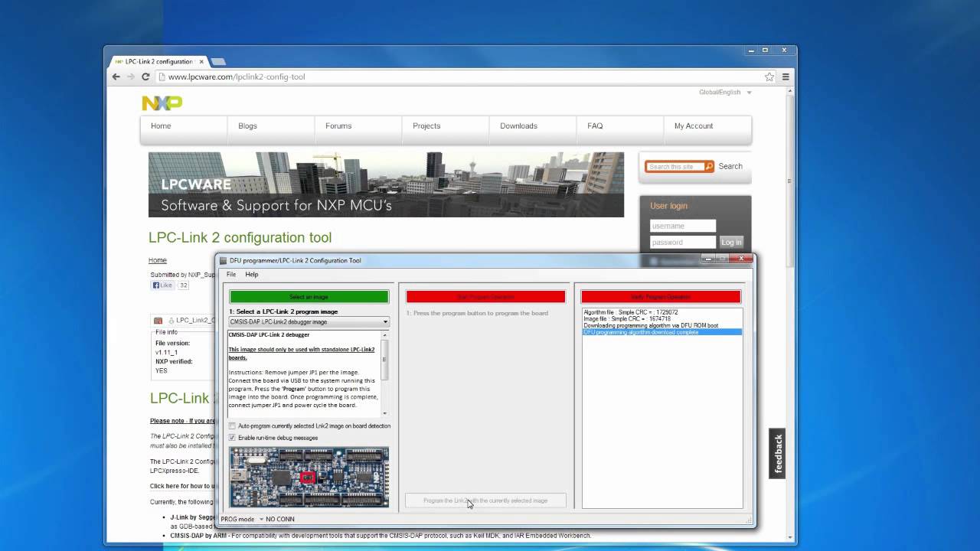Click the image description scrollbar thumb
This screenshot has width=980, height=551.
384,359
